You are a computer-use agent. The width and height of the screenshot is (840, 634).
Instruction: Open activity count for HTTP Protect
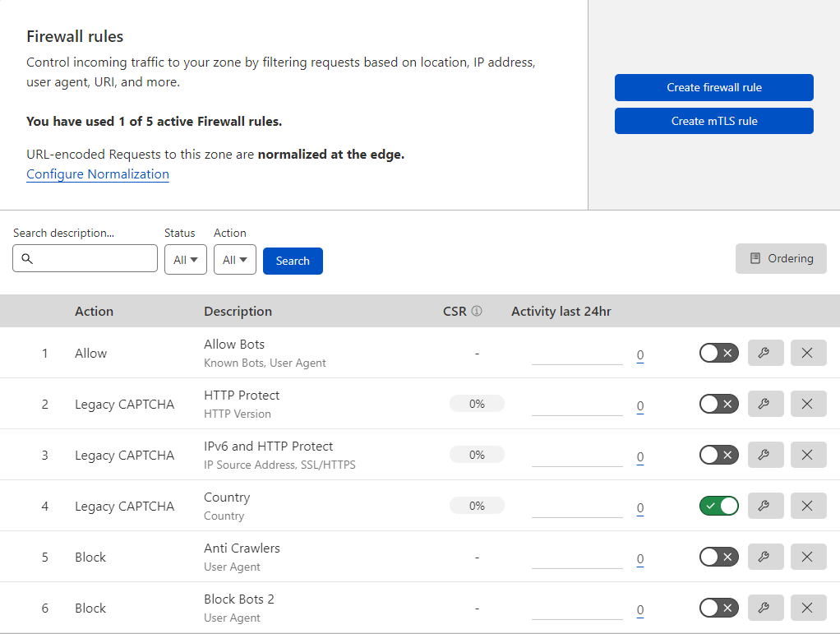[x=640, y=405]
